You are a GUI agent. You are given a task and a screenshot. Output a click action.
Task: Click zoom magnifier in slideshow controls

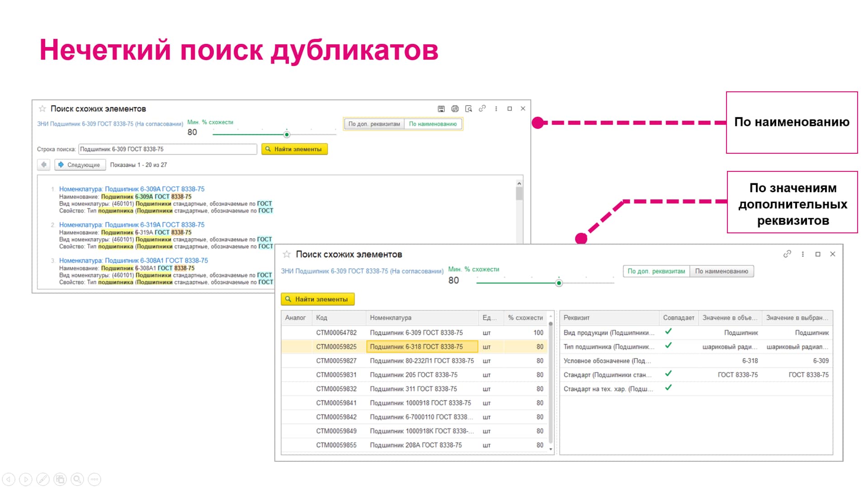(77, 479)
